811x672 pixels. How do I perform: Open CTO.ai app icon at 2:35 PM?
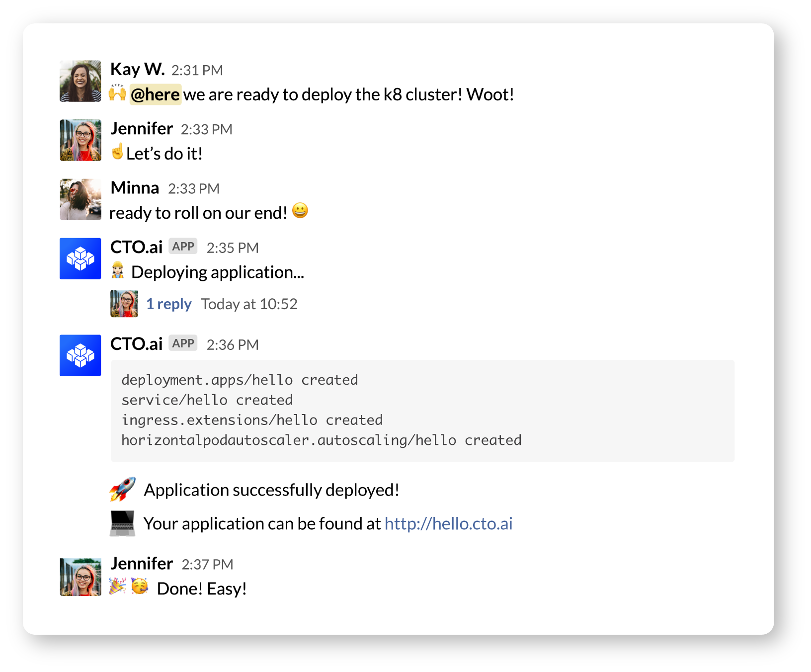pos(80,258)
